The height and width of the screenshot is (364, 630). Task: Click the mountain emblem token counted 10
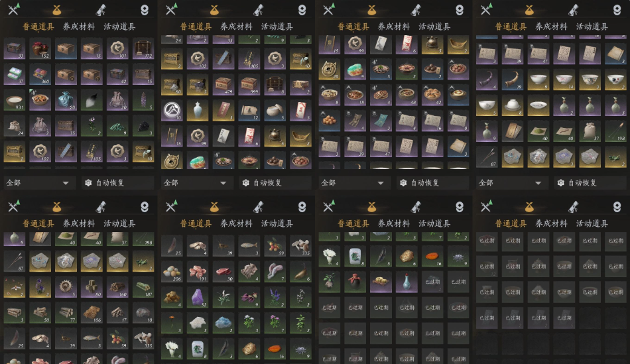pos(172,111)
